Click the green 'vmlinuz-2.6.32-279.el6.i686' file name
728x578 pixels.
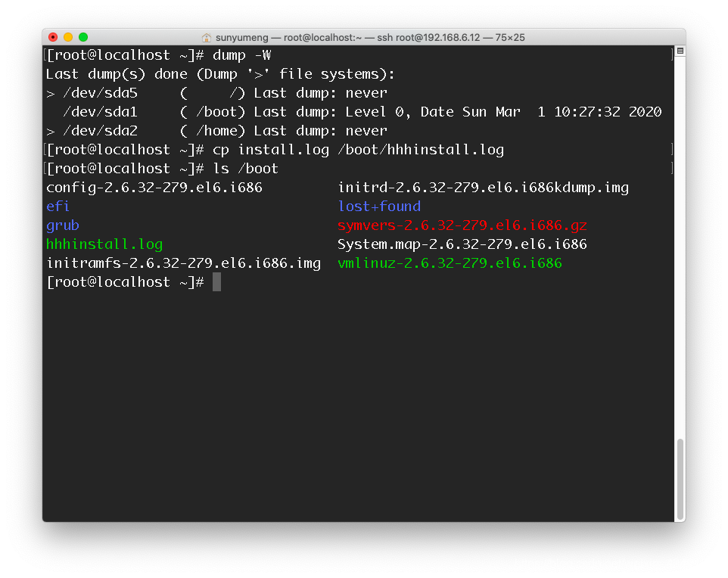pyautogui.click(x=450, y=263)
